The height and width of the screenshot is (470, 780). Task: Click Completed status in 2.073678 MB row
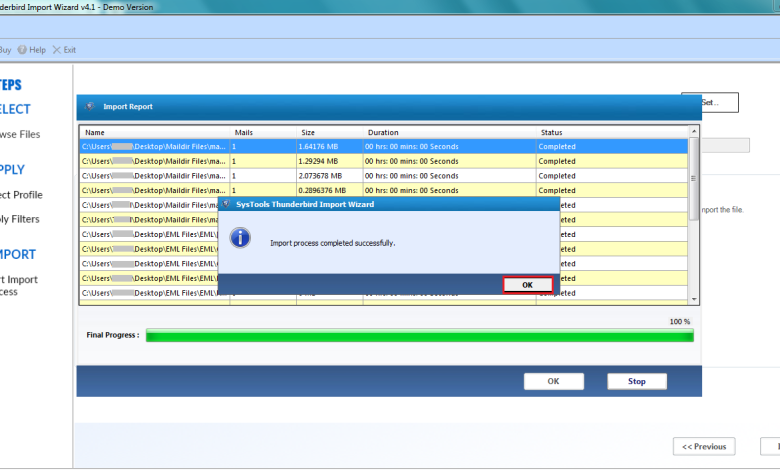[557, 176]
